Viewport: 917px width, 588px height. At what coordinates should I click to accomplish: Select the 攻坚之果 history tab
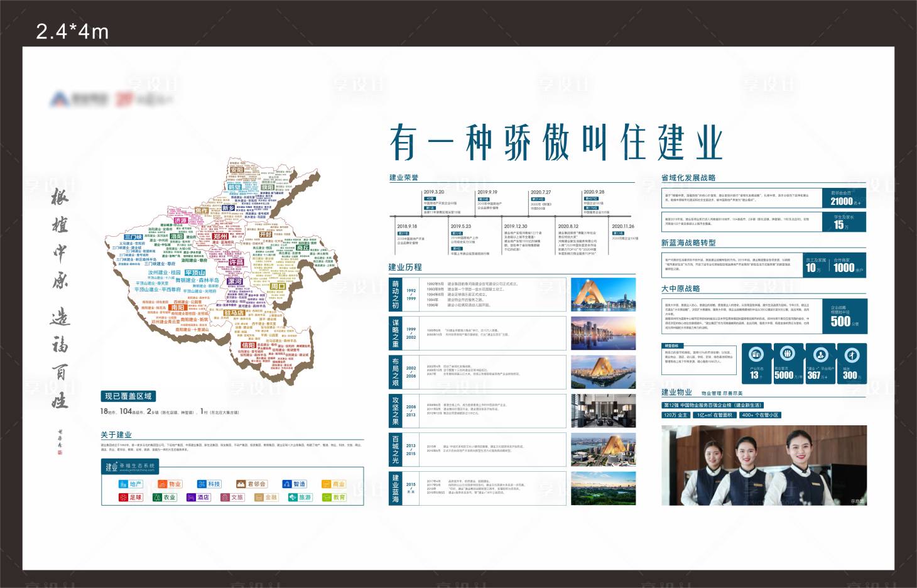click(395, 411)
